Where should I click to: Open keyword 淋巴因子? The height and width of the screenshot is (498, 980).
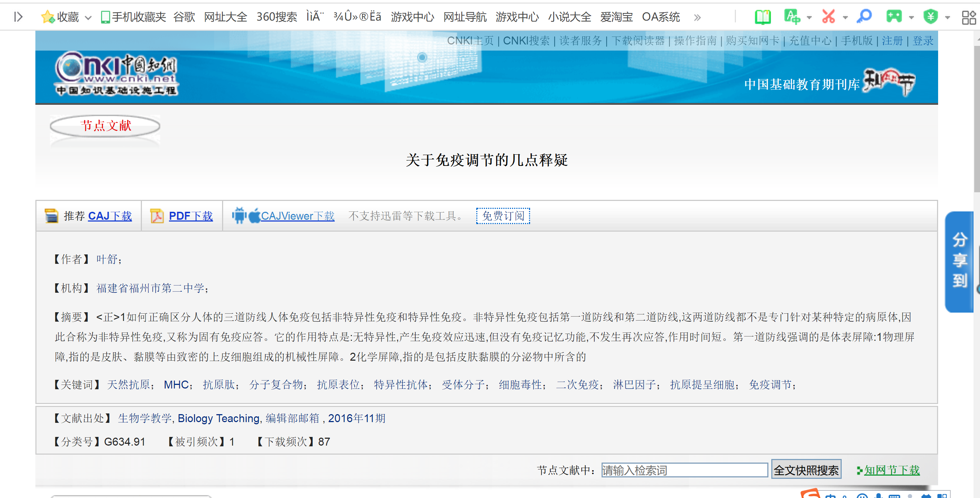pyautogui.click(x=634, y=385)
